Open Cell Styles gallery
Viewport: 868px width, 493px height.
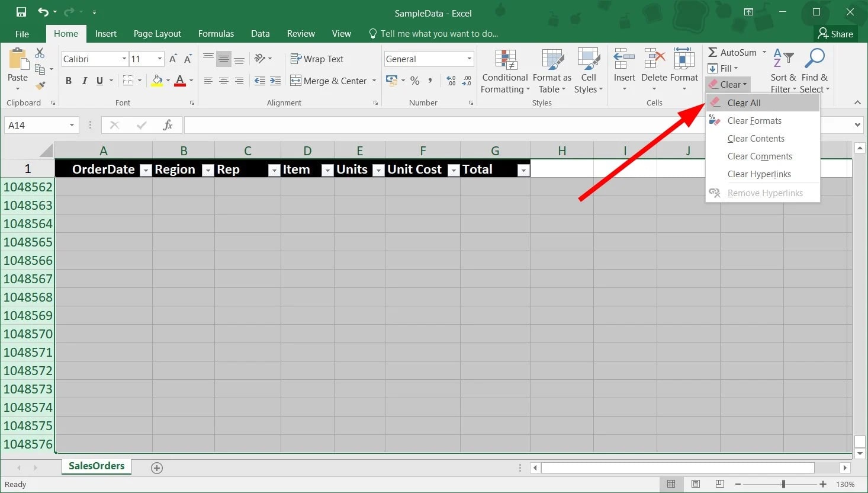588,71
